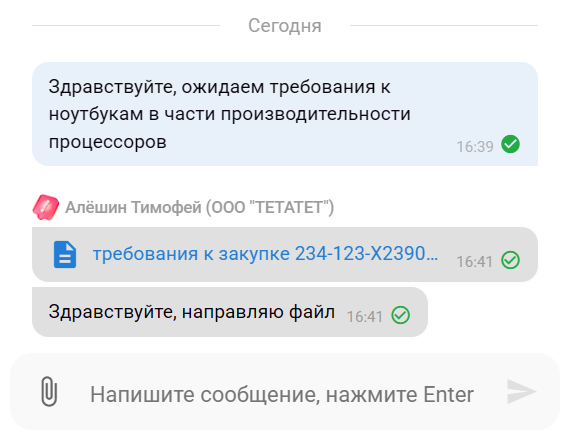Click the word процессоров in the first message
The image size is (567, 439).
coord(107,142)
